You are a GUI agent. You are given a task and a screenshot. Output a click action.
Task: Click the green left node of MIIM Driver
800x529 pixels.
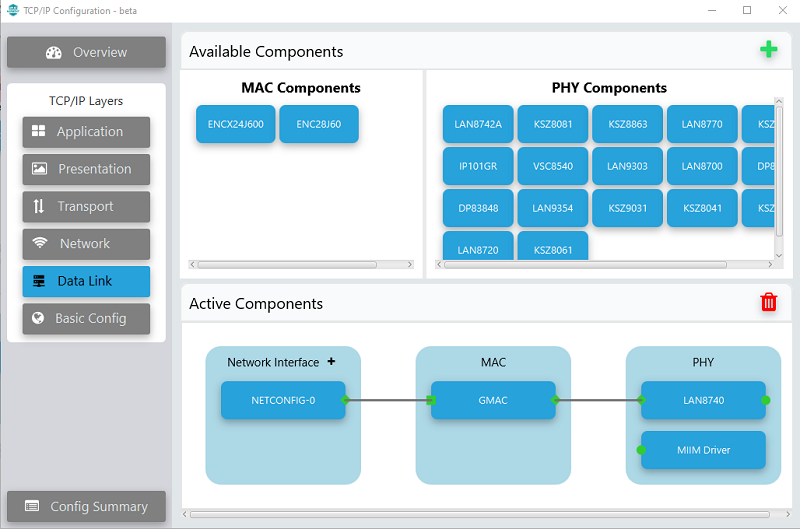click(641, 450)
